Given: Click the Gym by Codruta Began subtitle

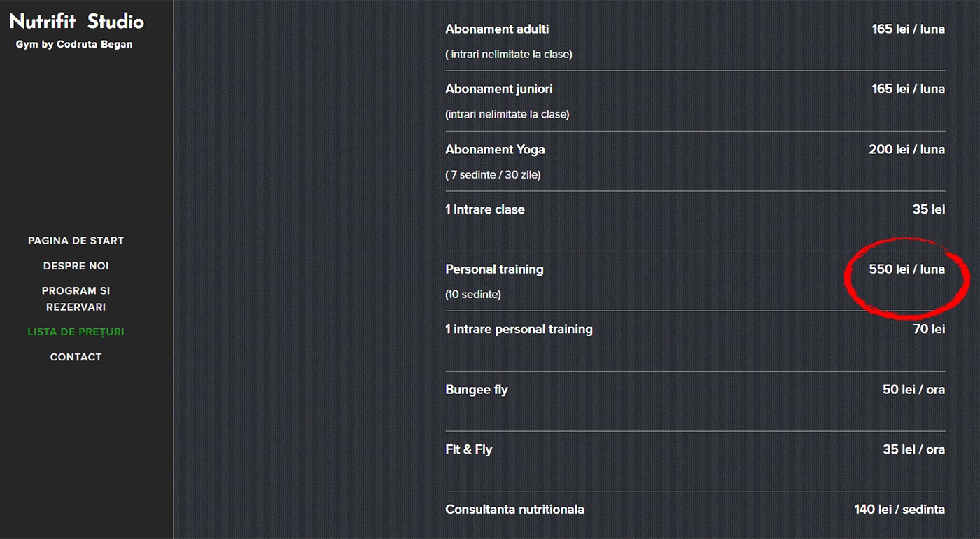Looking at the screenshot, I should 74,45.
